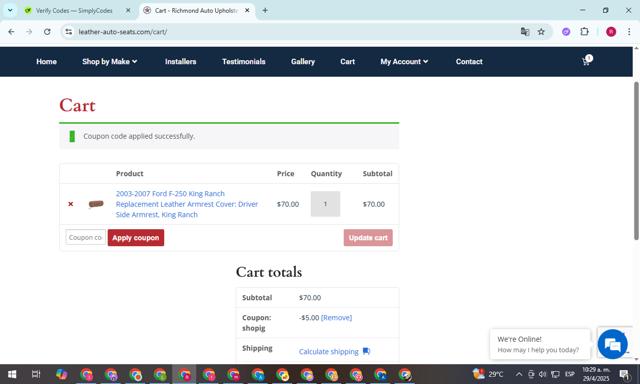Click the truck icon beside Calculate shipping
This screenshot has height=384, width=640.
point(366,351)
